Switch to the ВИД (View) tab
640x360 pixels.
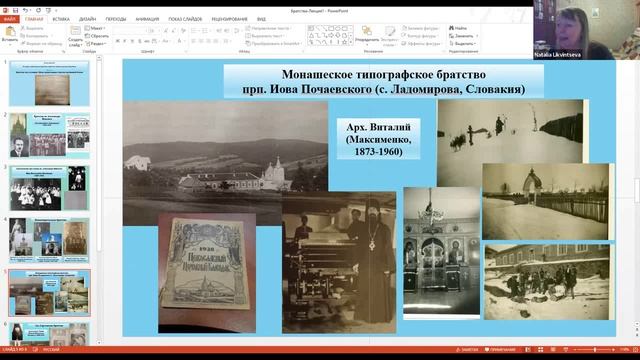(x=261, y=19)
